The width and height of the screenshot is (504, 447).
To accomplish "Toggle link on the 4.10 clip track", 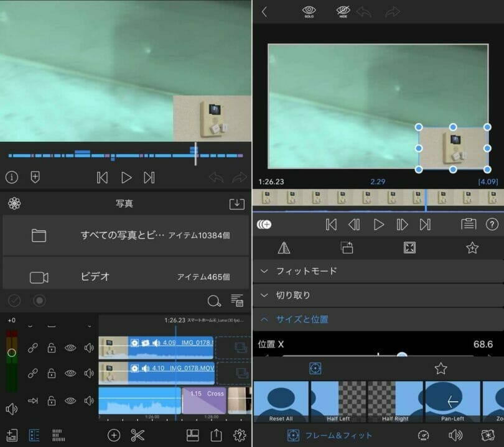I will click(x=33, y=373).
